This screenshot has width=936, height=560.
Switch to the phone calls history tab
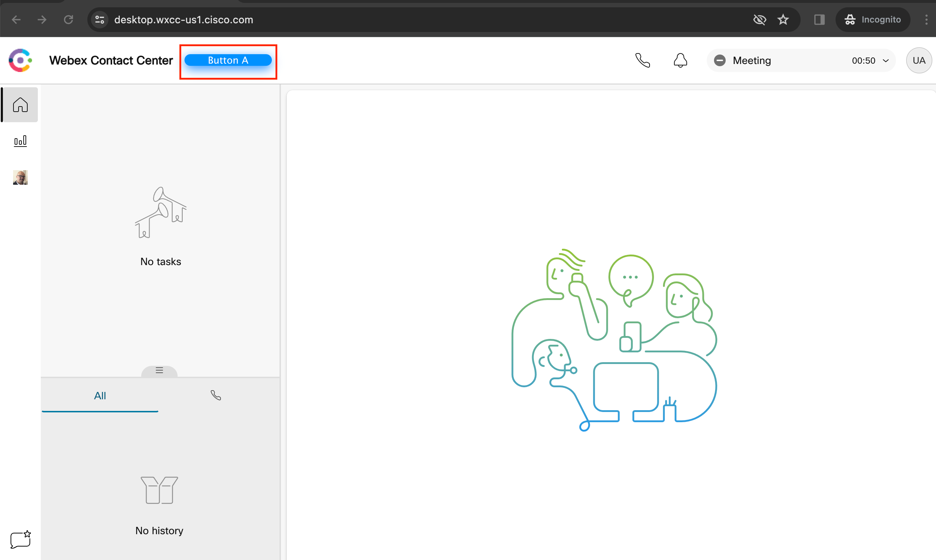[x=215, y=396]
